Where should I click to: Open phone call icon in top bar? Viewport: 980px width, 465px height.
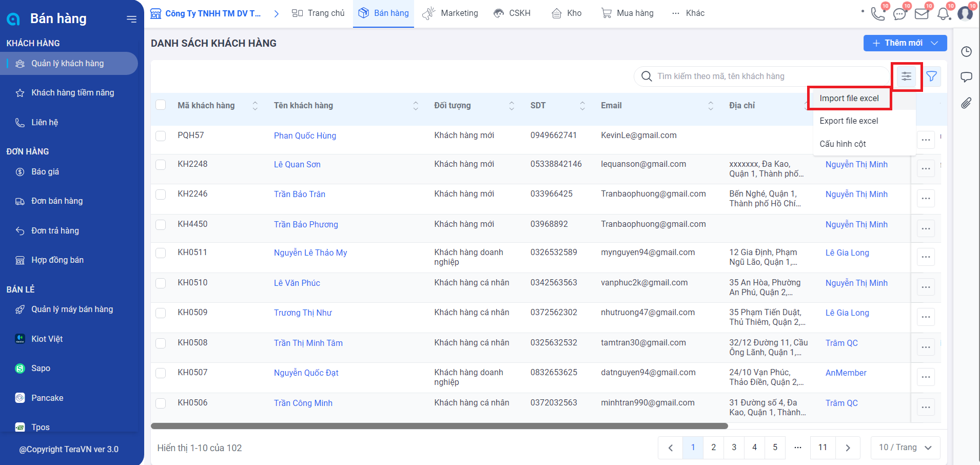point(878,13)
